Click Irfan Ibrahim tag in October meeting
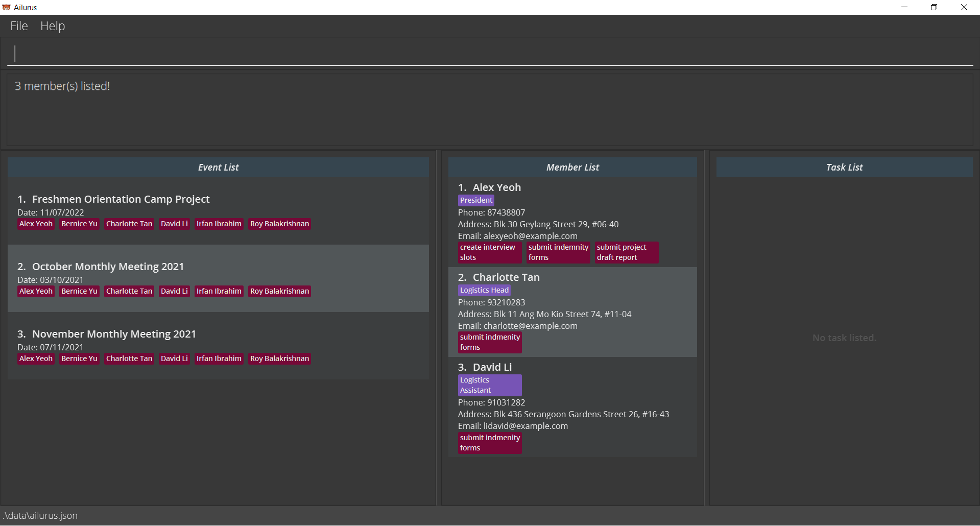This screenshot has height=526, width=980. pyautogui.click(x=219, y=291)
